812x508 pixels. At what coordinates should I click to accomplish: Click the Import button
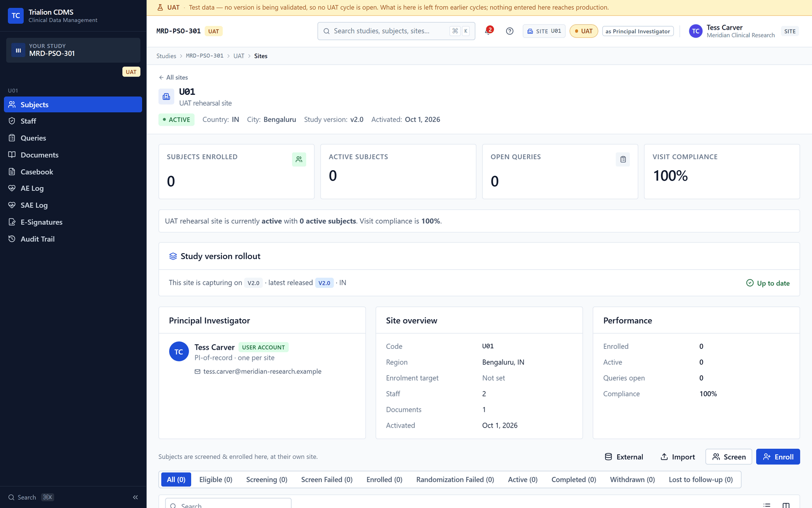(x=678, y=457)
